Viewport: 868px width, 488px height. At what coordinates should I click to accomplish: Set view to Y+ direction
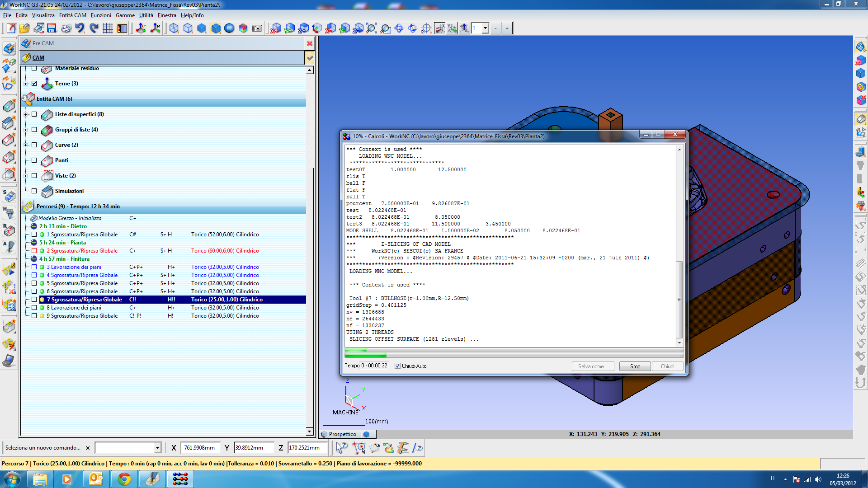pyautogui.click(x=289, y=28)
